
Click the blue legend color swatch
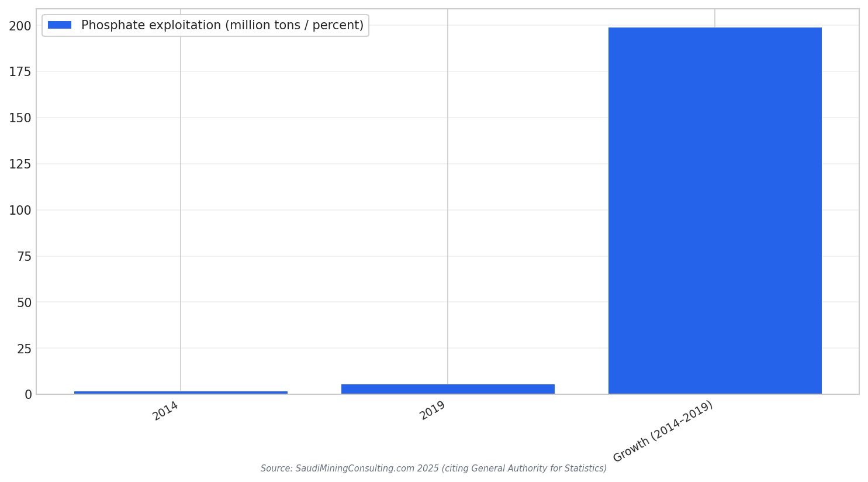[x=60, y=25]
